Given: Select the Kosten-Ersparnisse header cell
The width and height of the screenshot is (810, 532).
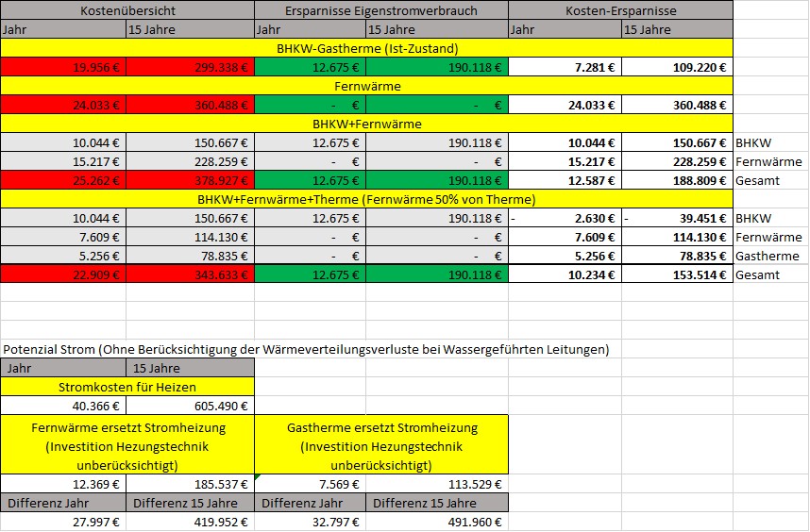Looking at the screenshot, I should (620, 10).
